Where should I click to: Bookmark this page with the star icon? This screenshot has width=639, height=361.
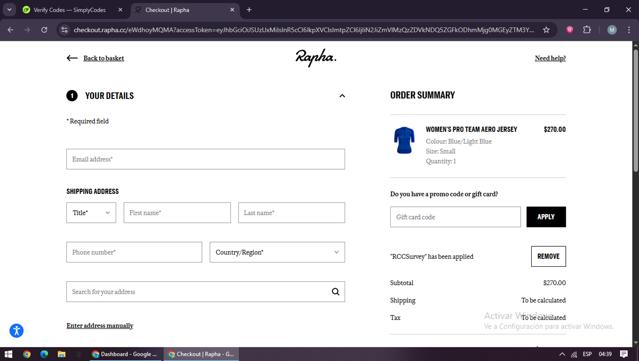[546, 30]
